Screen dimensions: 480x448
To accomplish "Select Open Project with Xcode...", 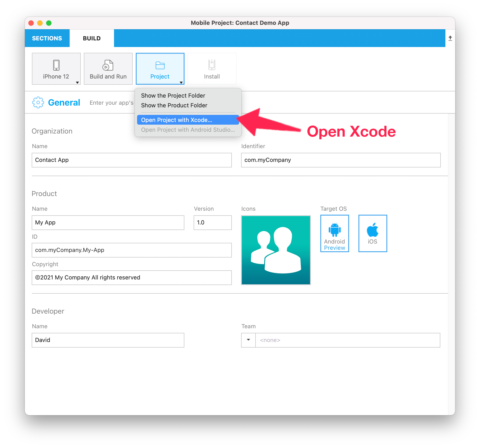I will coord(188,120).
